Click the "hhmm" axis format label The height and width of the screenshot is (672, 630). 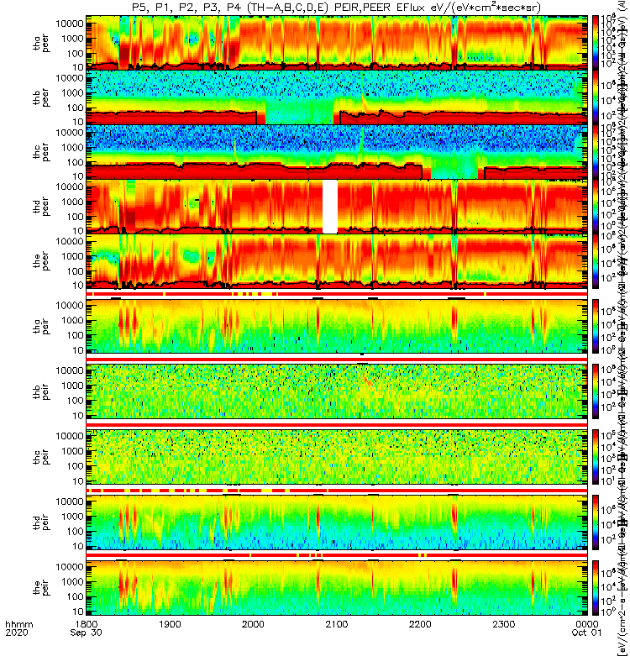(x=19, y=624)
